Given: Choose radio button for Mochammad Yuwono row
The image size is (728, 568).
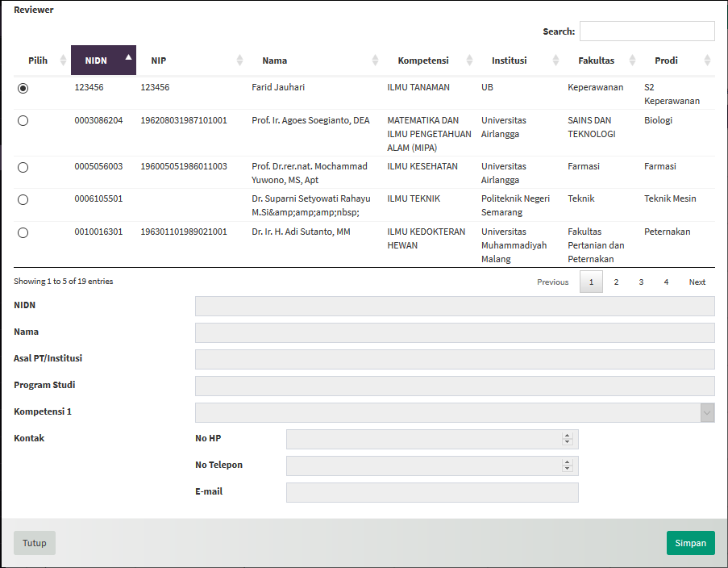Looking at the screenshot, I should (x=23, y=167).
